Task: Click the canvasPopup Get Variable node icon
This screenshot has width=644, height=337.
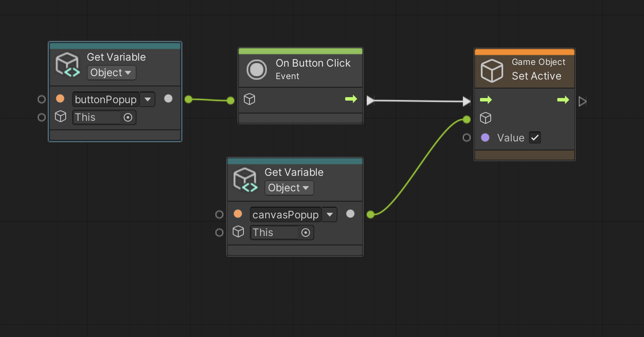Action: [x=246, y=180]
